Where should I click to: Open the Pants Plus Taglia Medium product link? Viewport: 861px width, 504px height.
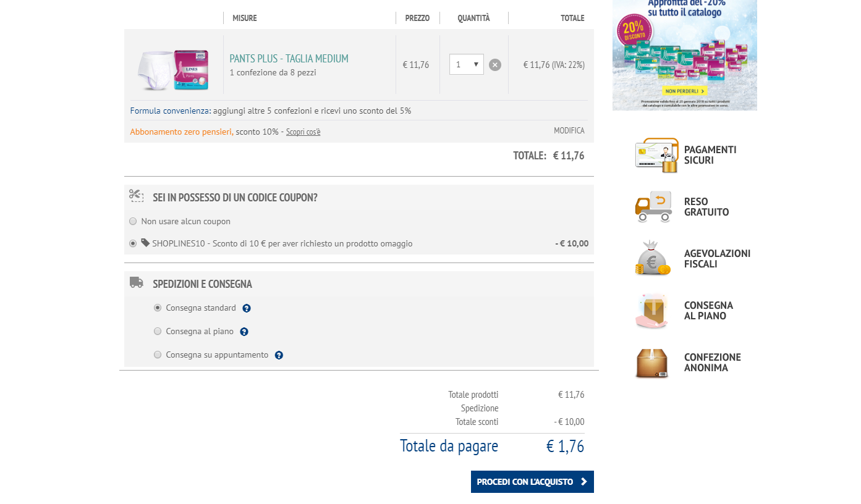pos(289,59)
